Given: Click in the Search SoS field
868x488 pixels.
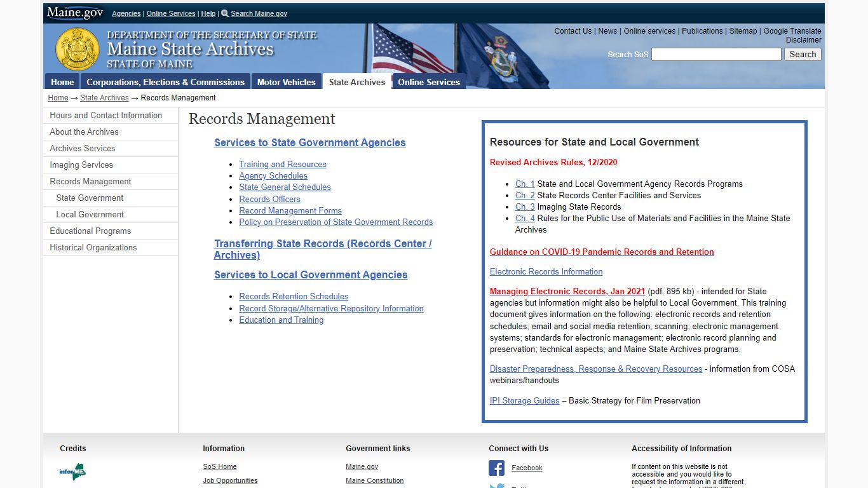Looking at the screenshot, I should click(x=716, y=55).
